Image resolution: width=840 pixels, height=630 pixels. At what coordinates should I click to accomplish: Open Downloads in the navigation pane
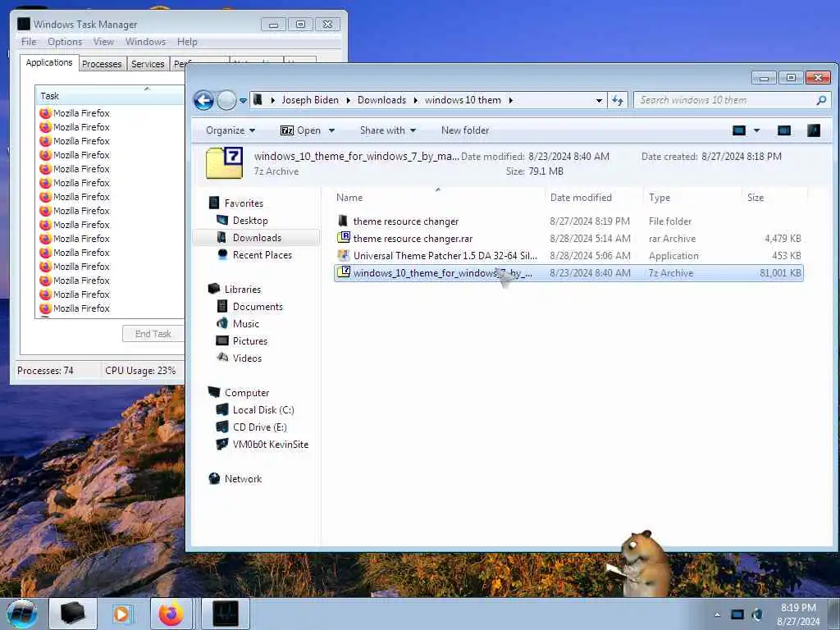pyautogui.click(x=257, y=237)
